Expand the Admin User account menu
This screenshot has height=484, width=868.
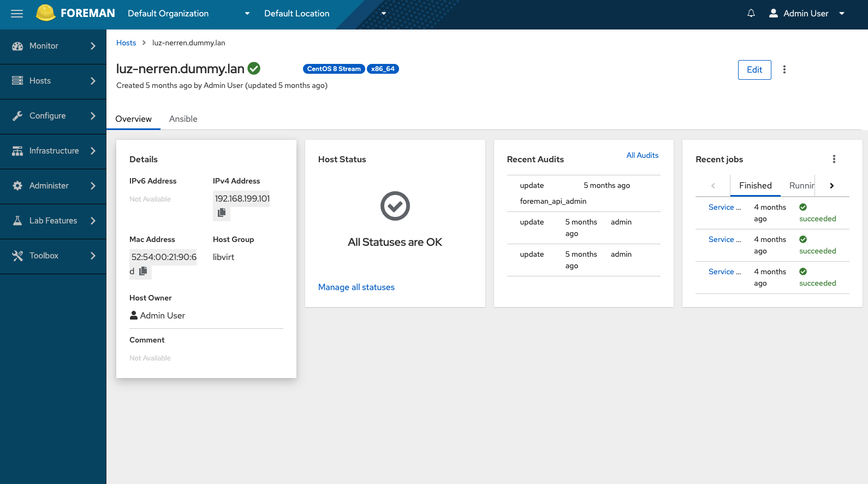pos(806,14)
